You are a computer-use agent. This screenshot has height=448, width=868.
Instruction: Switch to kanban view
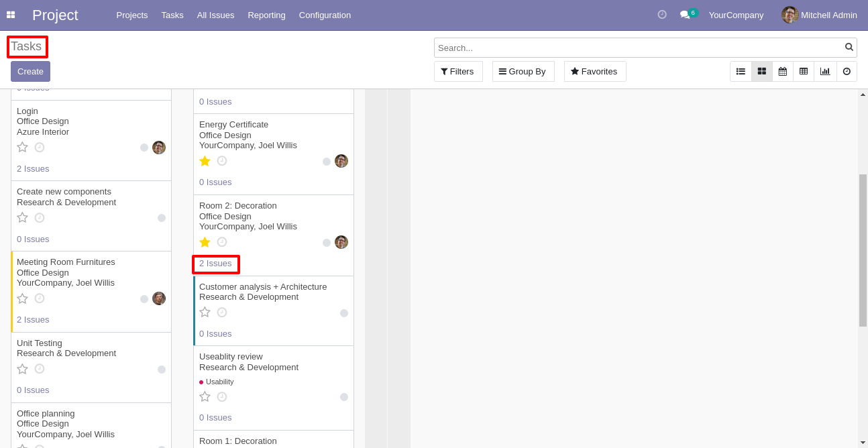(x=761, y=71)
